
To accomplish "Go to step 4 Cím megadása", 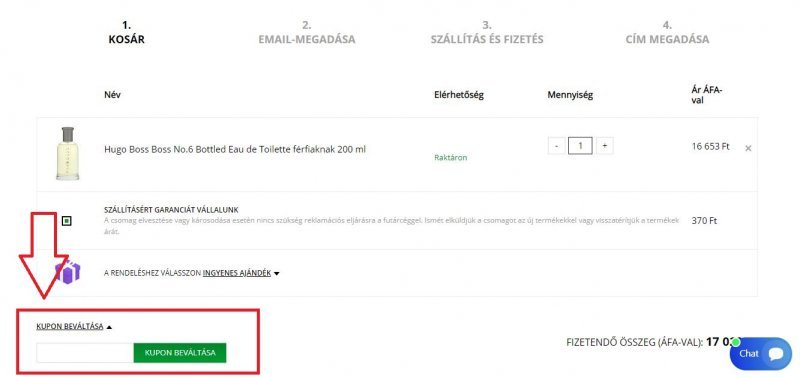I will point(667,33).
